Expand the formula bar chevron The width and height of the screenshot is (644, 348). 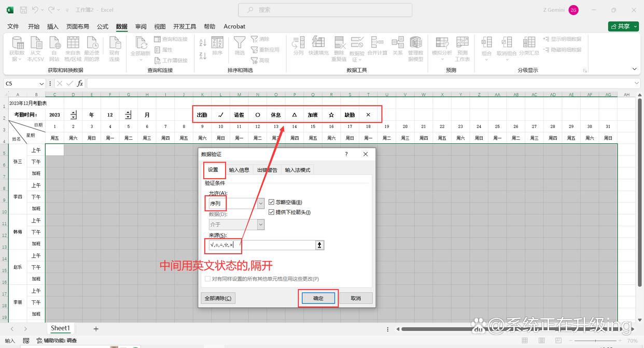coord(637,83)
